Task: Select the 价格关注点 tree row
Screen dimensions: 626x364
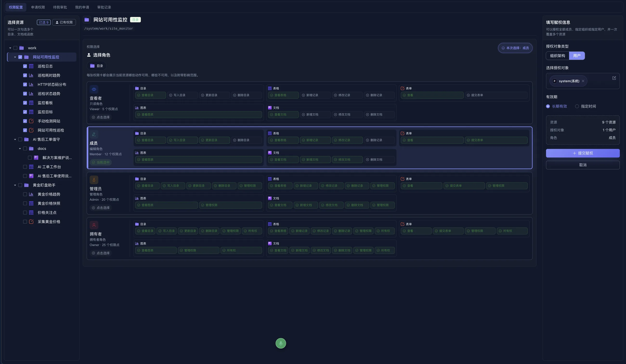Action: 42,212
